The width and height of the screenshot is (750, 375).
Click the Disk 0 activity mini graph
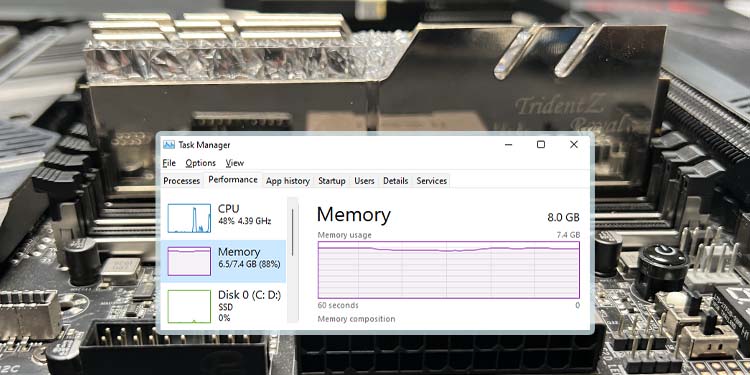tap(189, 307)
